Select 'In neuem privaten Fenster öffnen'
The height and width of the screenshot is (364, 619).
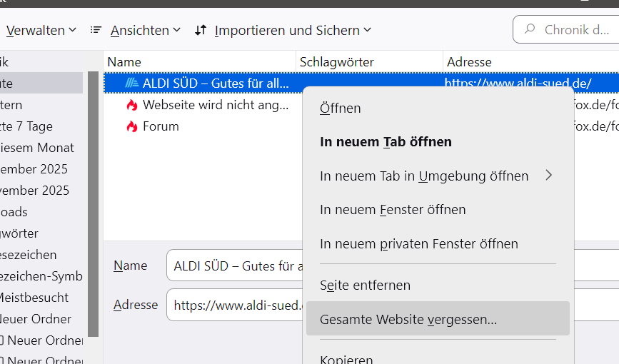click(x=418, y=243)
